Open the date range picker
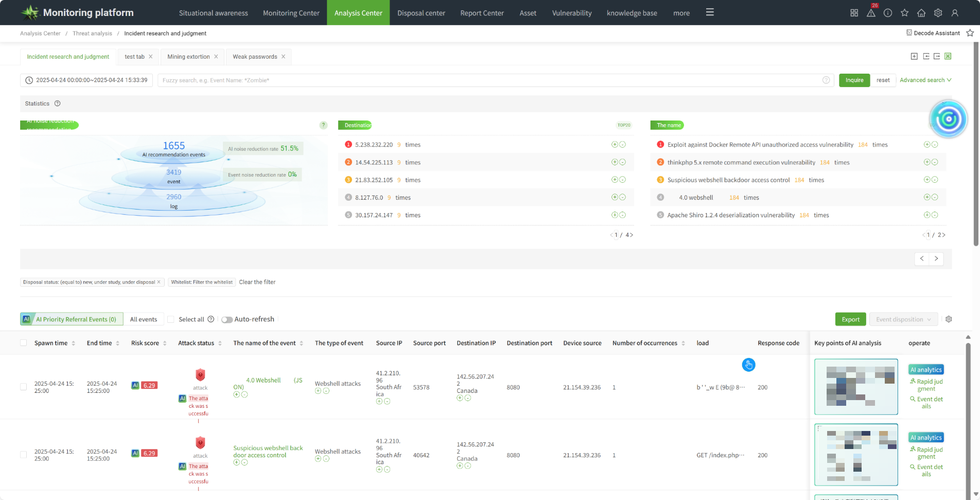980x500 pixels. pos(86,80)
